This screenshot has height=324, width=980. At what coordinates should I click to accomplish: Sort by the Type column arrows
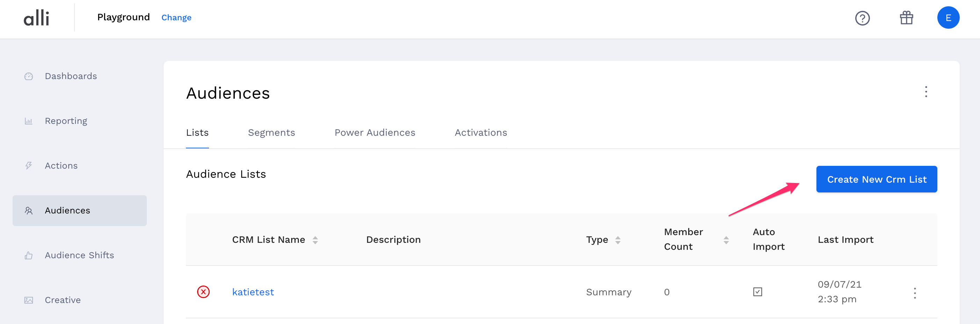[618, 239]
